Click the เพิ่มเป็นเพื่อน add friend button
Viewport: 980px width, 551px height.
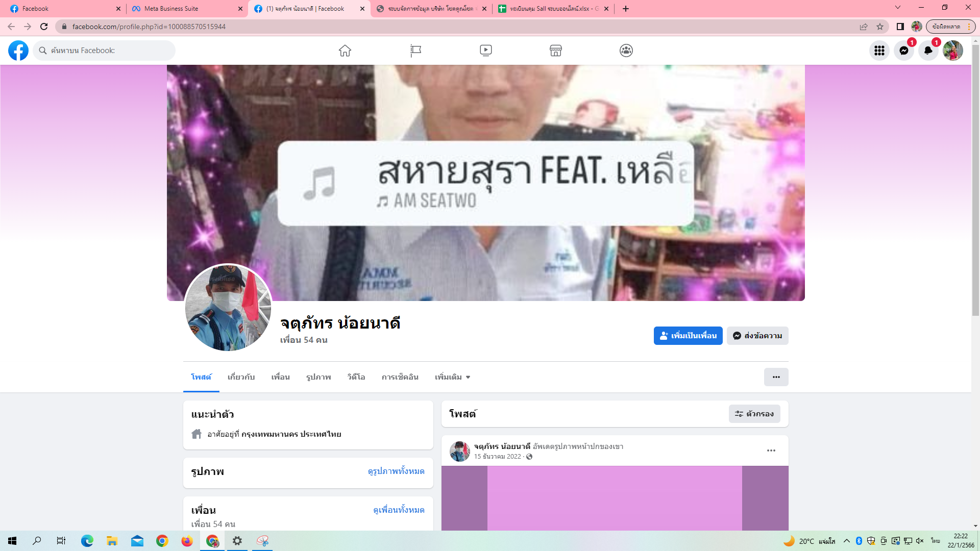(x=688, y=336)
